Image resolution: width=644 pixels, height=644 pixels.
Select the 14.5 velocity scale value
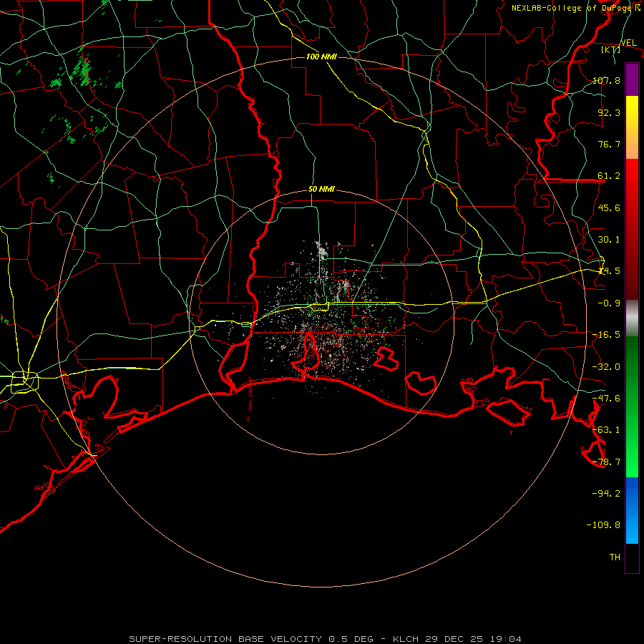(x=609, y=270)
